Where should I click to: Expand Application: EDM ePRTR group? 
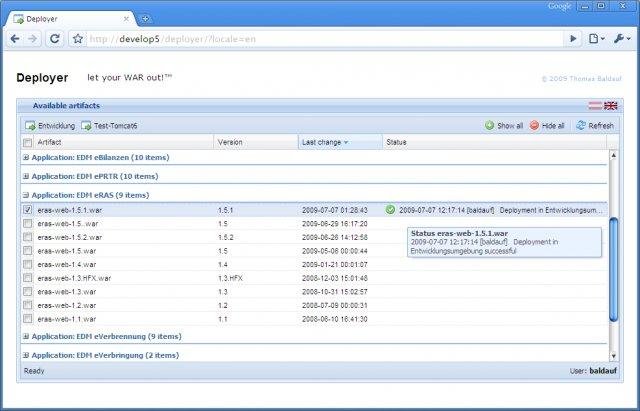click(x=26, y=176)
